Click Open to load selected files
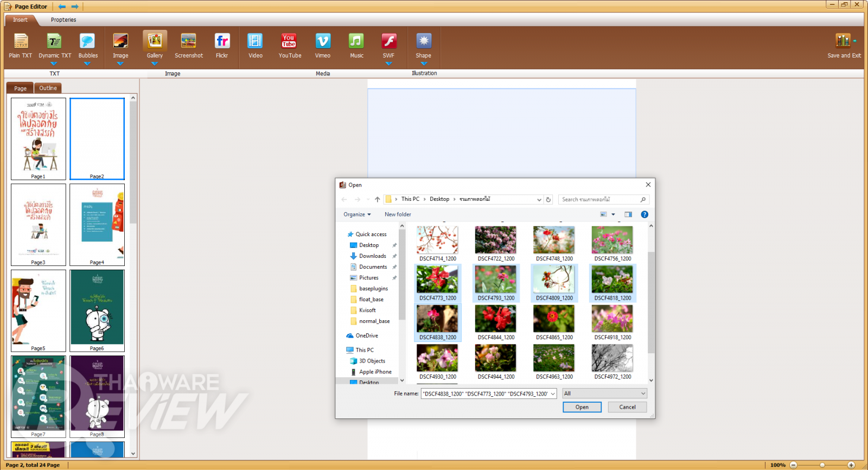Viewport: 868px width, 470px height. (582, 407)
